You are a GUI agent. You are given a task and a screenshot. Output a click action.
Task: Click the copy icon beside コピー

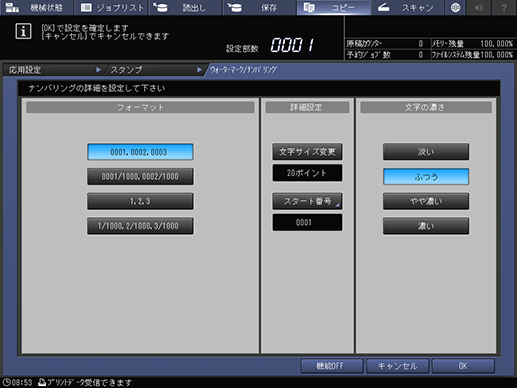point(309,7)
